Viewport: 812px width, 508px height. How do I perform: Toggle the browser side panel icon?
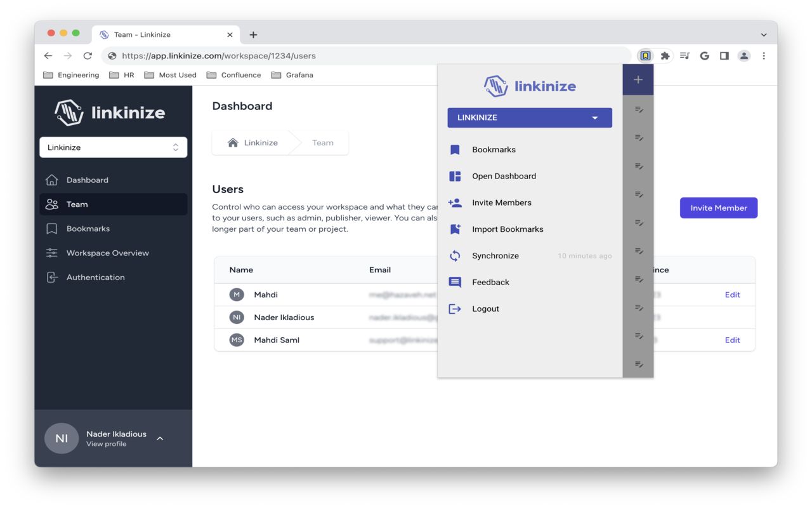(724, 56)
